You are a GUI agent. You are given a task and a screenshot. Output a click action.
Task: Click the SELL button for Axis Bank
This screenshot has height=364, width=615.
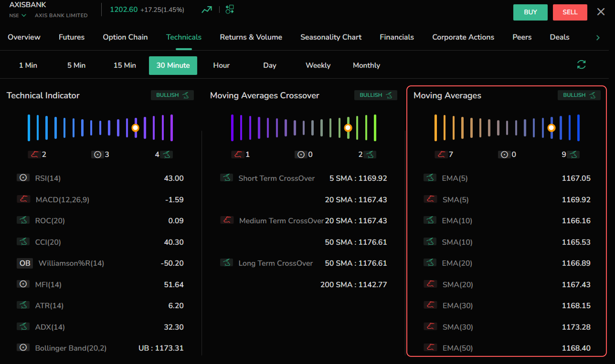tap(569, 12)
